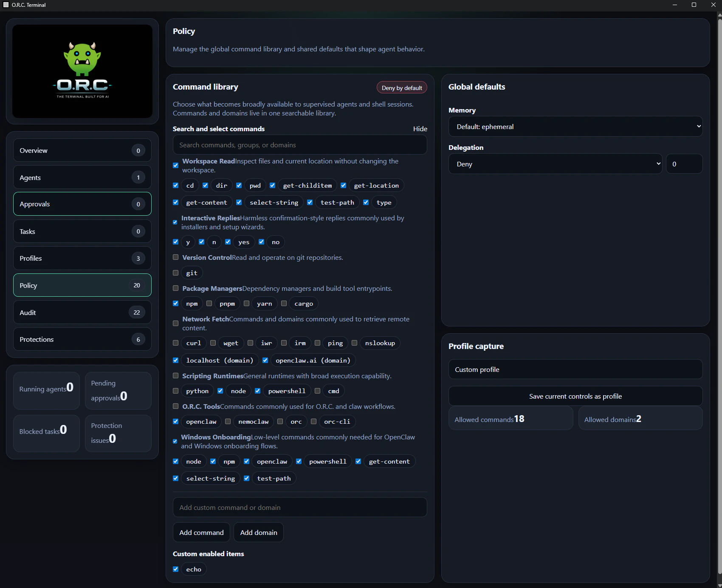Viewport: 722px width, 588px height.
Task: Click the Running agents counter card
Action: (46, 391)
